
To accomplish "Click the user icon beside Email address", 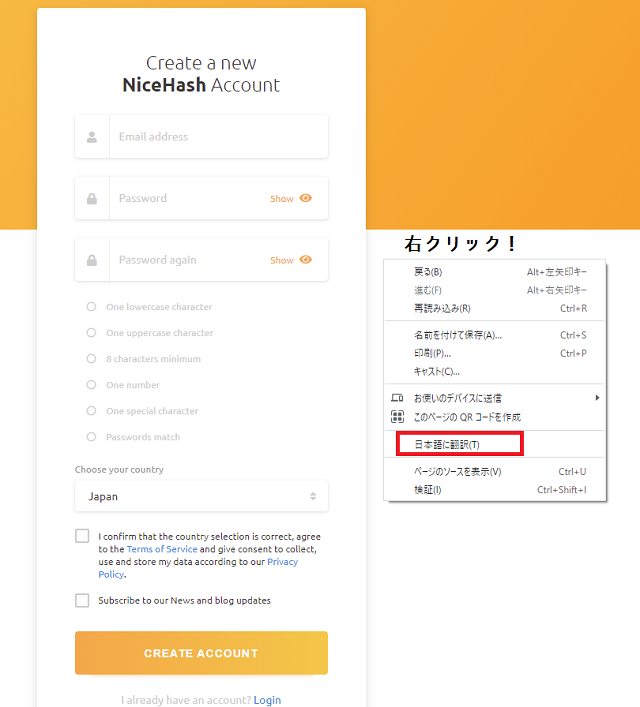I will [92, 137].
